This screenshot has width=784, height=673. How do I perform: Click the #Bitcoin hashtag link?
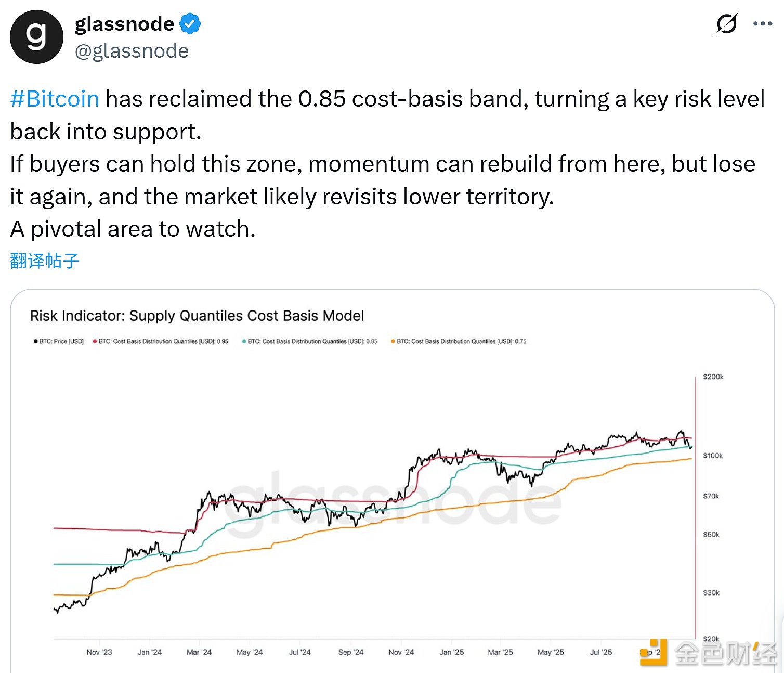coord(55,99)
